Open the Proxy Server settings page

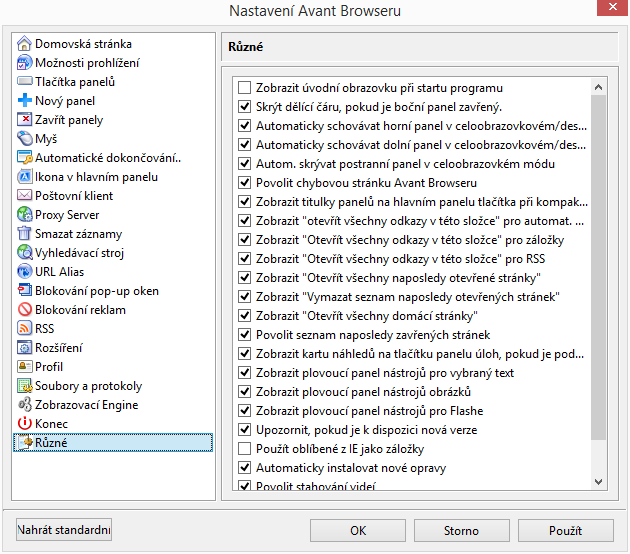click(67, 215)
